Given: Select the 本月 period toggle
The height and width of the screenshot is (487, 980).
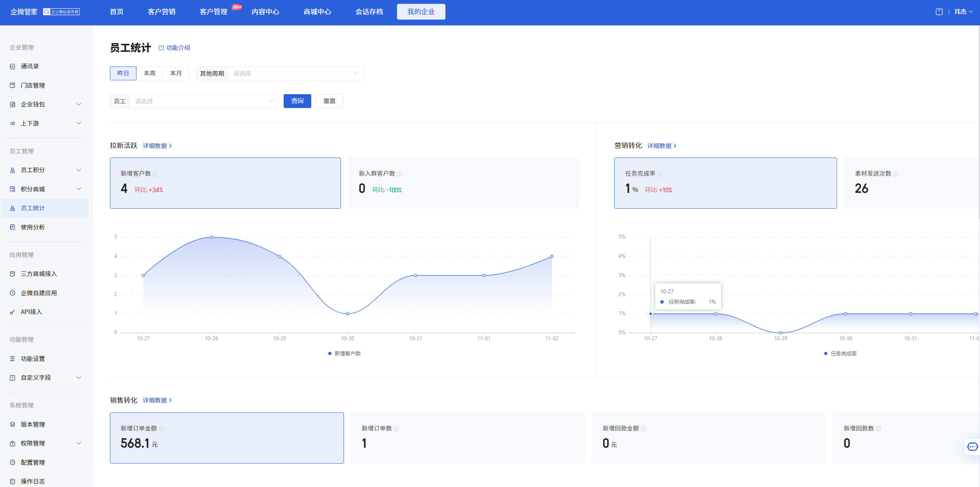Looking at the screenshot, I should click(176, 73).
